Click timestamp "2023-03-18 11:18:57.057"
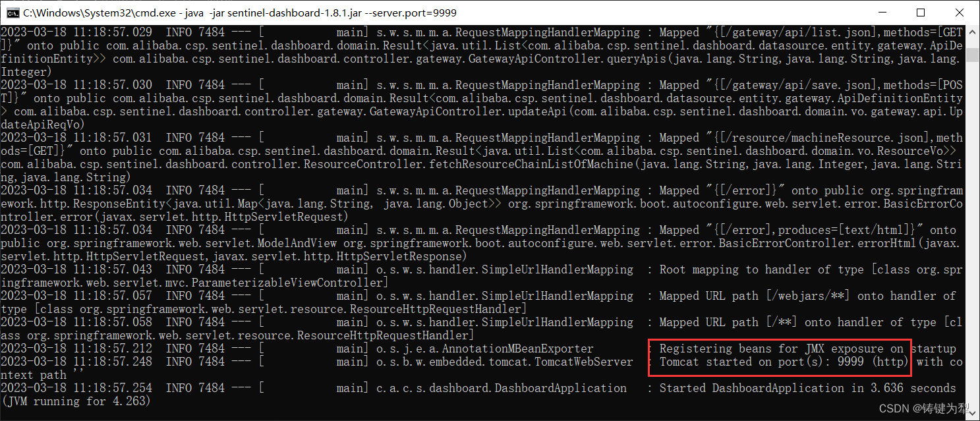The height and width of the screenshot is (421, 980). pyautogui.click(x=76, y=296)
